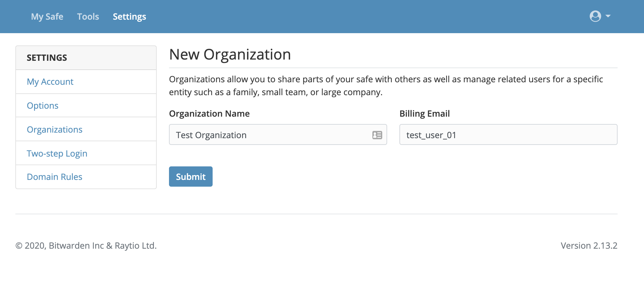
Task: Click the user account avatar icon
Action: click(595, 16)
